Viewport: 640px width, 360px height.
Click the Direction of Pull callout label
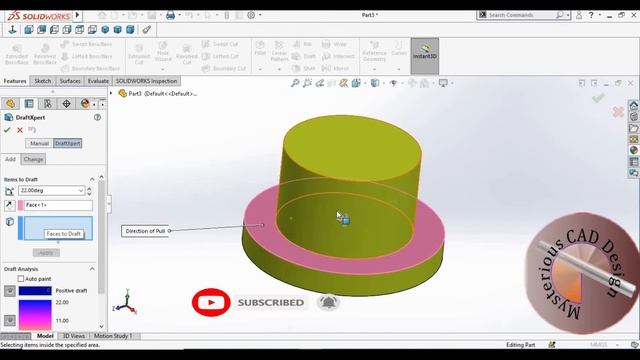(145, 231)
